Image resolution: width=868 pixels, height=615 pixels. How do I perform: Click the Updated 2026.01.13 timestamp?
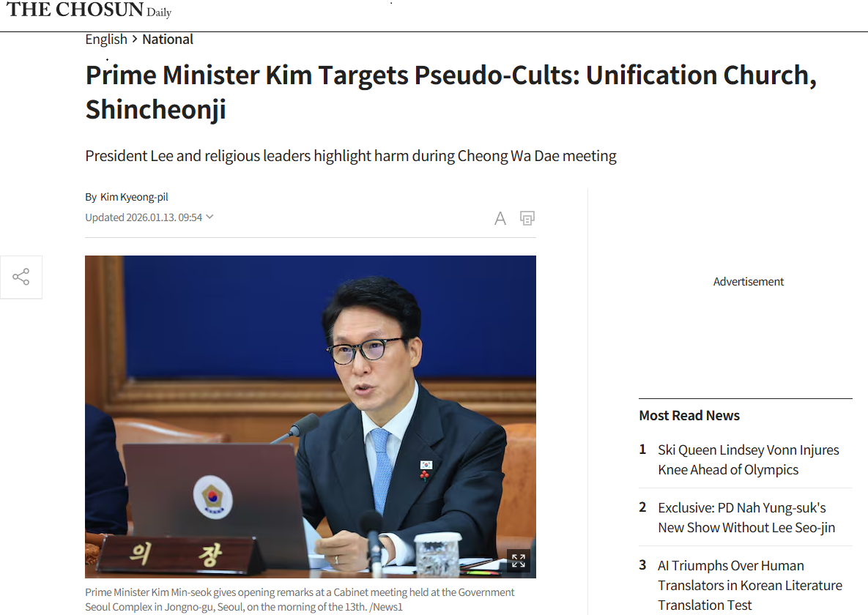pyautogui.click(x=144, y=217)
